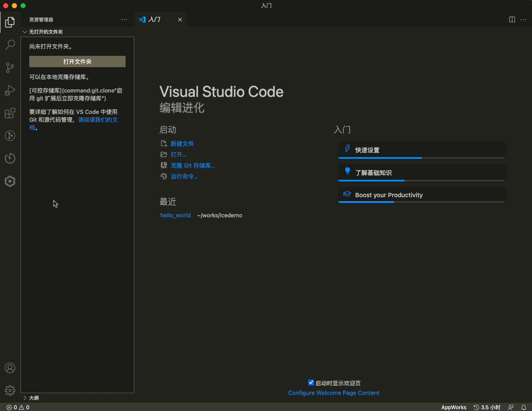Click the graduation cap icon on Boost your Productivity
This screenshot has width=532, height=411.
[347, 194]
